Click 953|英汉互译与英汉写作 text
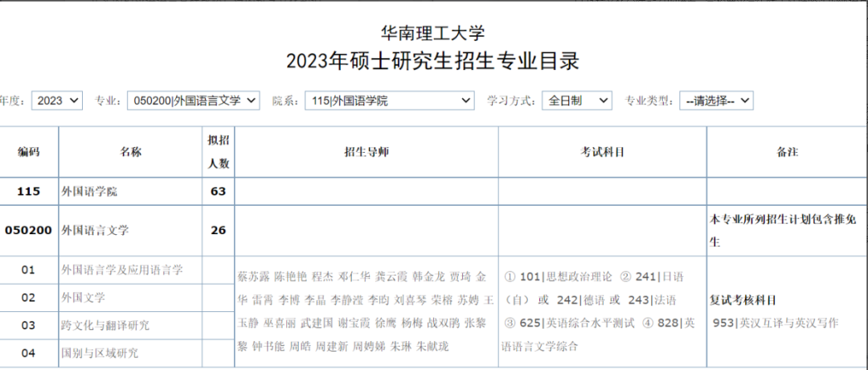The width and height of the screenshot is (868, 370). pos(776,323)
